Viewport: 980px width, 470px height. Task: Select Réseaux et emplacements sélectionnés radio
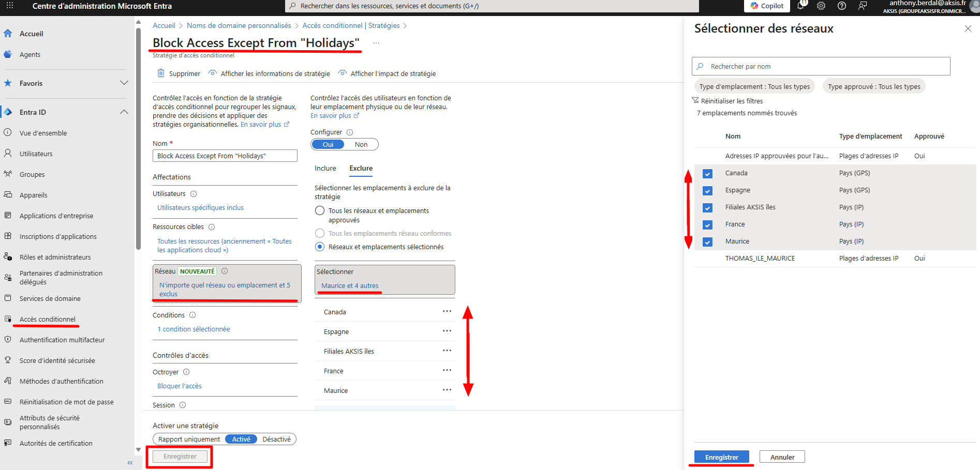click(x=320, y=247)
